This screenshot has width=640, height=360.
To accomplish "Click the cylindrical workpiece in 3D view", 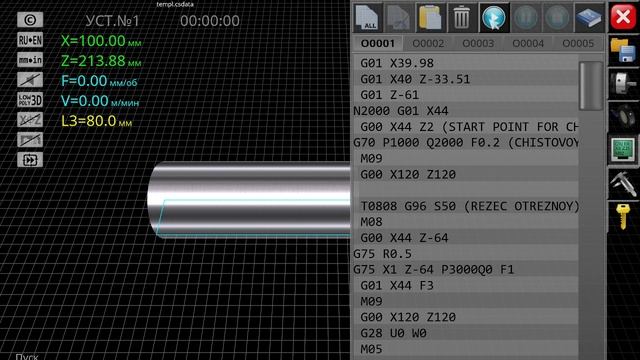I will [x=249, y=200].
